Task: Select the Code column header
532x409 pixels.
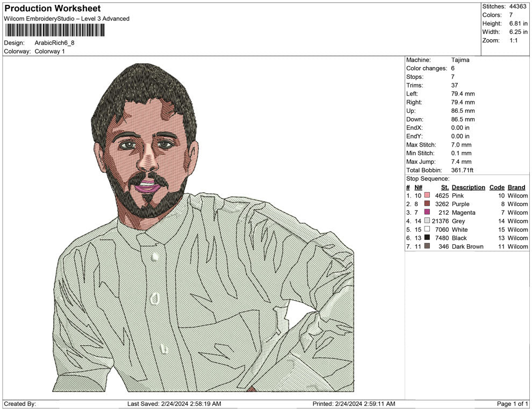Action: tap(497, 187)
